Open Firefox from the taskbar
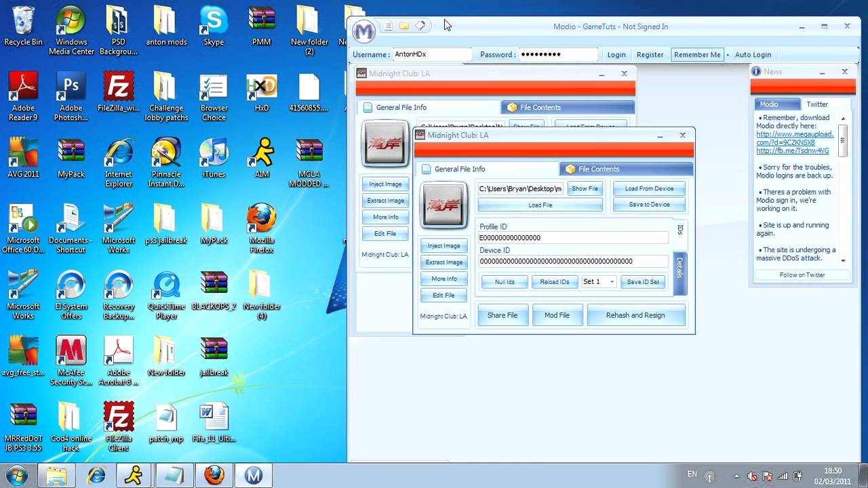This screenshot has height=488, width=868. (x=214, y=476)
